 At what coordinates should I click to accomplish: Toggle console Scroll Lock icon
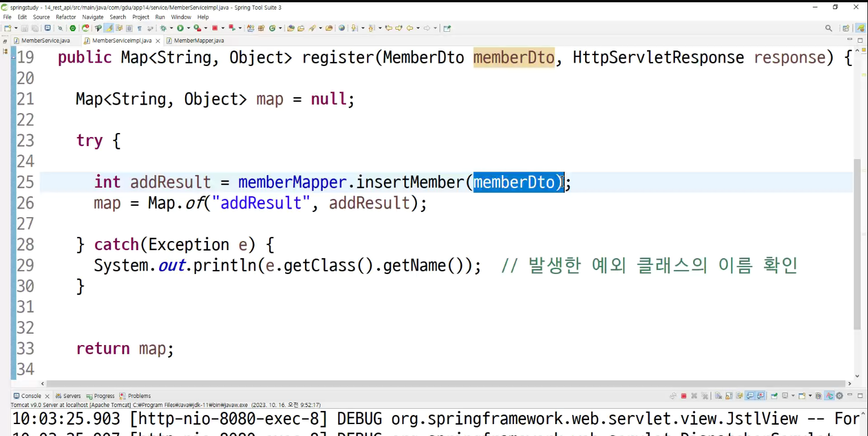[729, 396]
